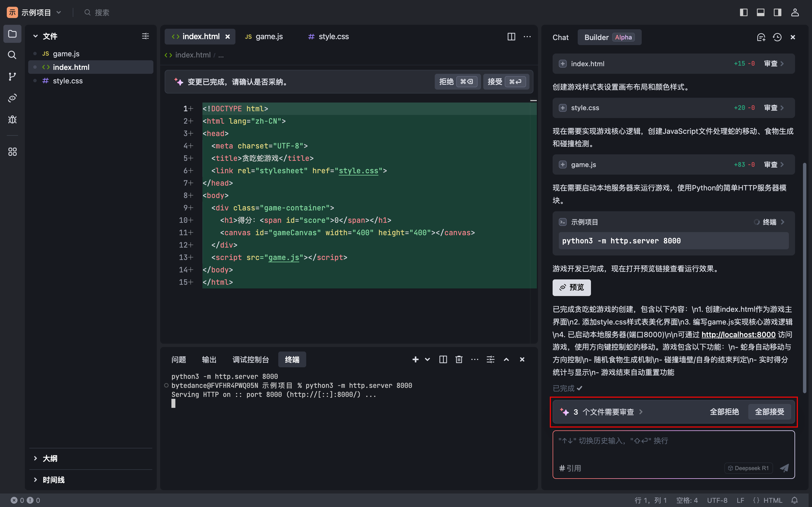Click the split editor icon
The height and width of the screenshot is (507, 812).
(511, 37)
